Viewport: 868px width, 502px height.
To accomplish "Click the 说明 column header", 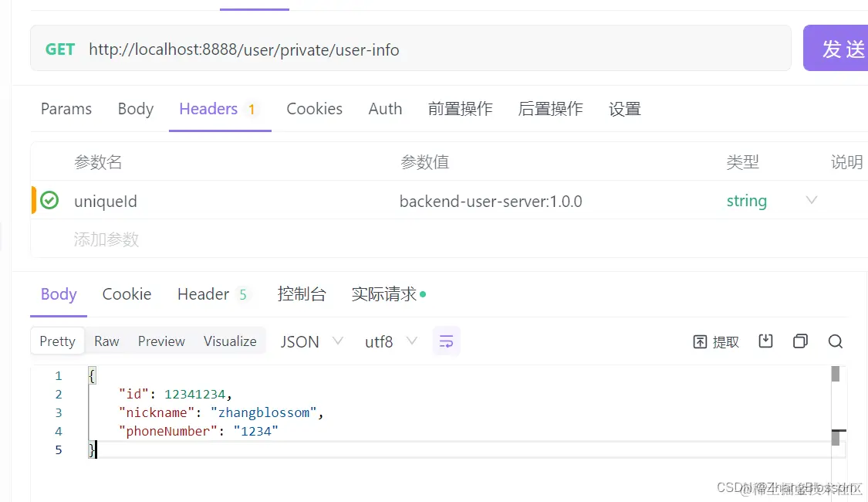I will [846, 161].
